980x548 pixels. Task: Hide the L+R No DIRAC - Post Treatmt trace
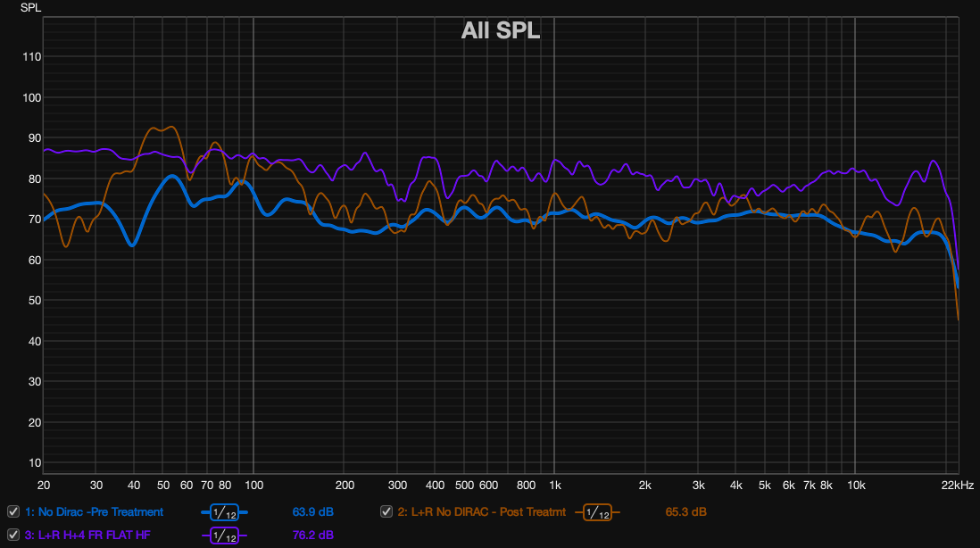pyautogui.click(x=386, y=511)
